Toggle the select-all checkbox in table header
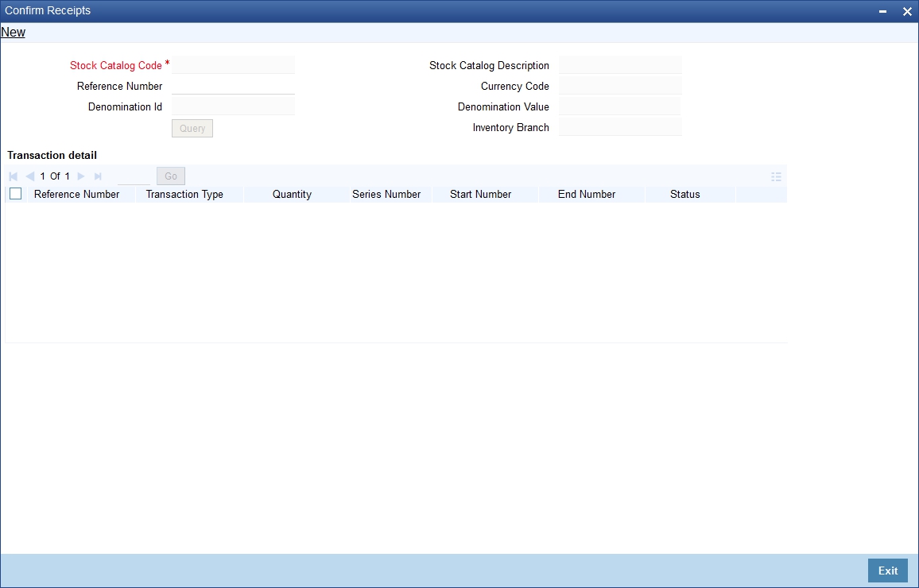This screenshot has width=919, height=588. pos(16,194)
